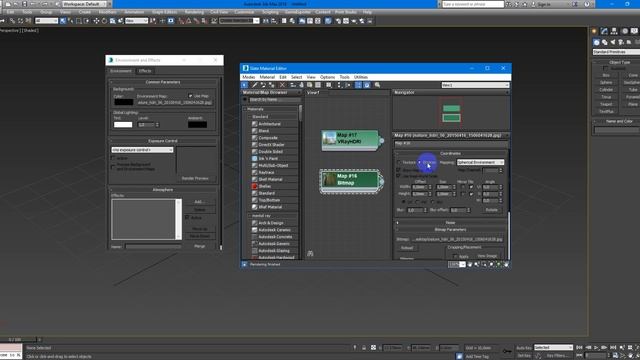Open the Utilities menu in Slate Material Editor

coord(361,77)
